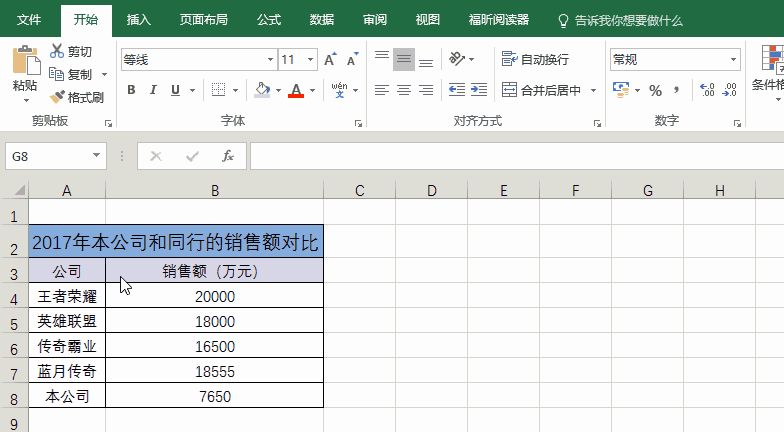784x432 pixels.
Task: Open the Copy (复制) dropdown arrow
Action: point(104,74)
